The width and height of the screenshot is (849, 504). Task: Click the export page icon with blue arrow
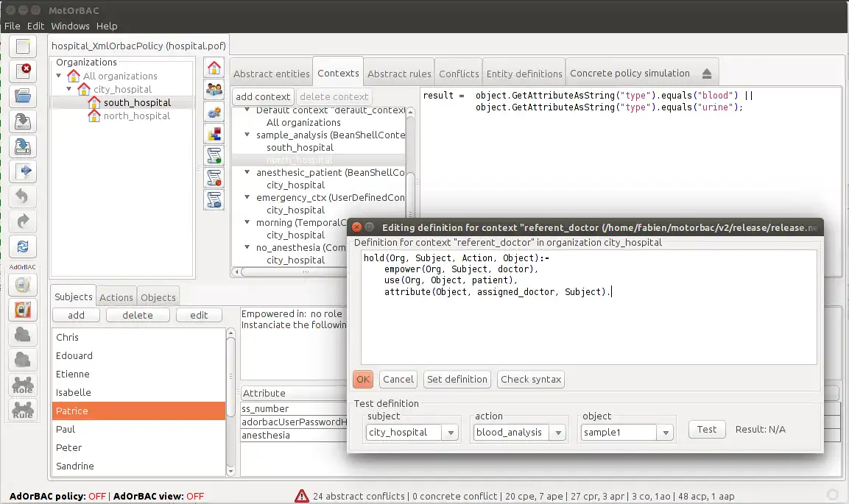tap(23, 171)
